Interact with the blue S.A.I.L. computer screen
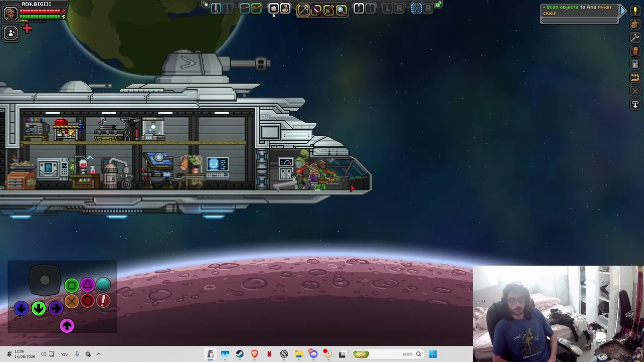This screenshot has height=362, width=644. 217,167
